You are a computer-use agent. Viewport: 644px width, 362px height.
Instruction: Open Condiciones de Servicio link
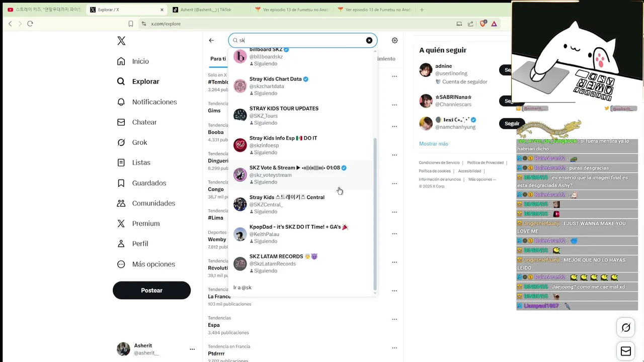439,163
